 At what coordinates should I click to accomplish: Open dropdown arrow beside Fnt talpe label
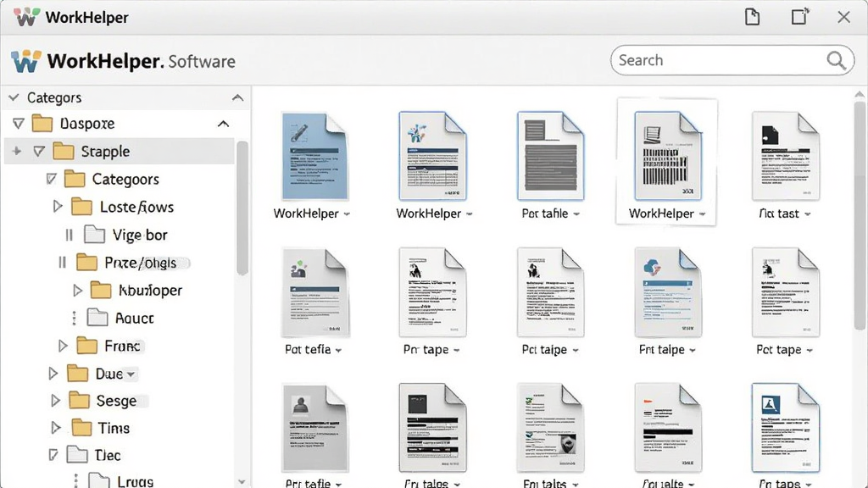tap(693, 350)
